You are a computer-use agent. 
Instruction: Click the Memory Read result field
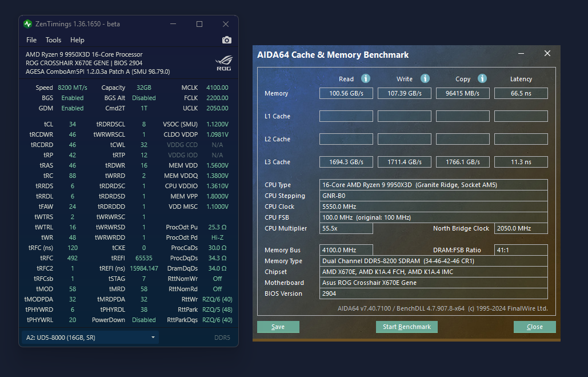coord(346,93)
